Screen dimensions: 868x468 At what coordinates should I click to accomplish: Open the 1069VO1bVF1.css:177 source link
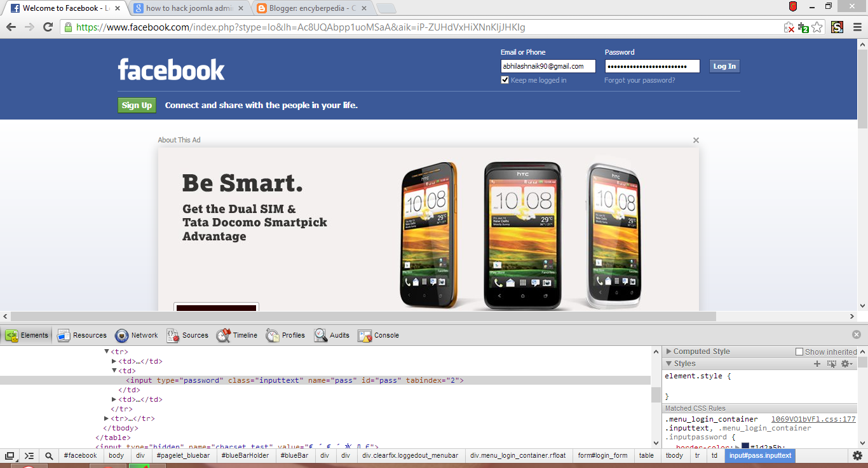tap(813, 419)
